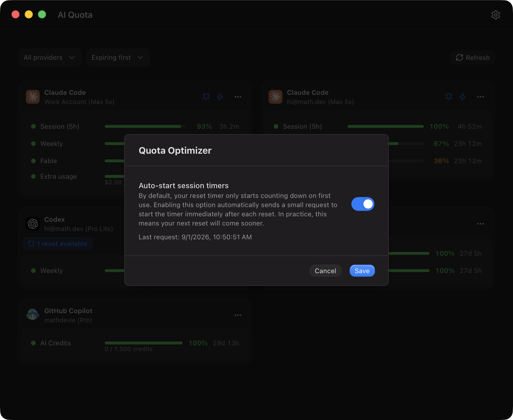Click the Last request timestamp text
Viewport: 513px width, 420px height.
[195, 237]
